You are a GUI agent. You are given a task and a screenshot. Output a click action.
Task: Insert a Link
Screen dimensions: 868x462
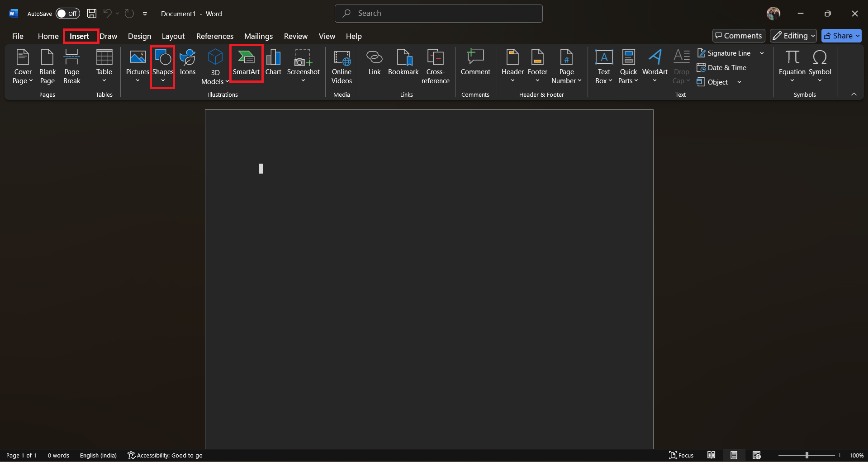click(375, 63)
